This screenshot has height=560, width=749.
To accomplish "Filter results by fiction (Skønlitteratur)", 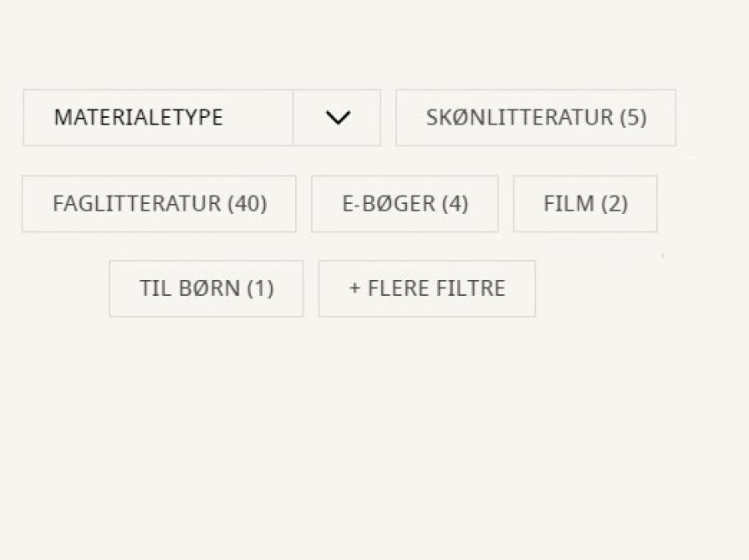I will pyautogui.click(x=536, y=118).
